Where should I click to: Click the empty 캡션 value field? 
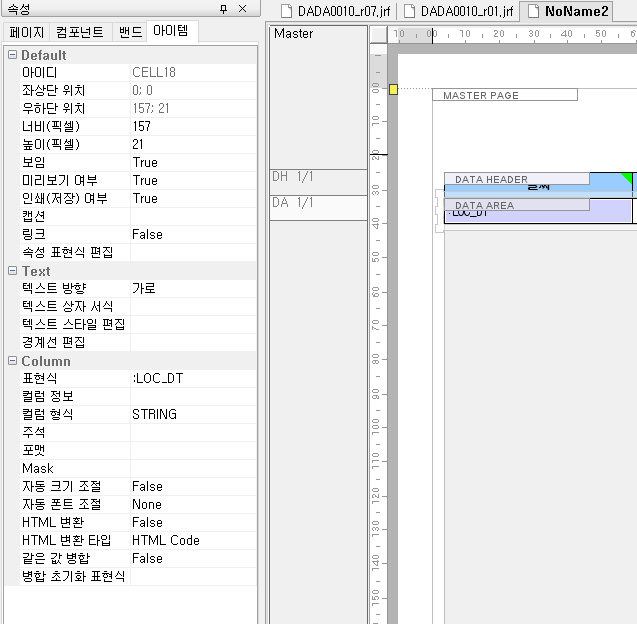[193, 216]
